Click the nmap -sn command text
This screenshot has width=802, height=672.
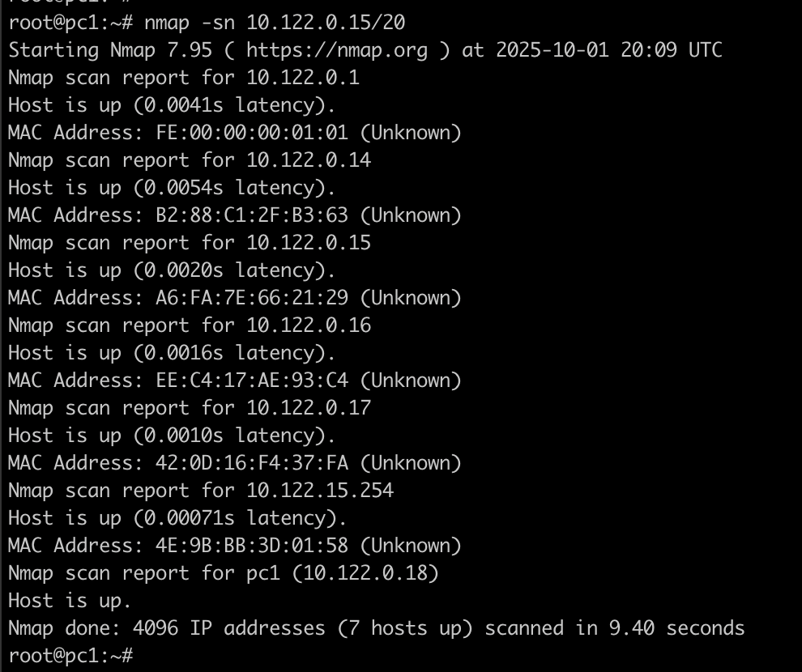[275, 23]
